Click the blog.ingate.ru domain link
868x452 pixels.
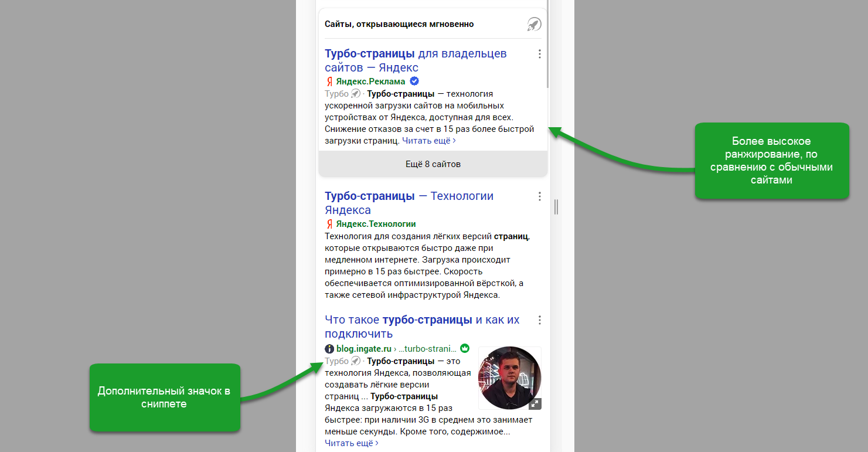click(x=363, y=349)
